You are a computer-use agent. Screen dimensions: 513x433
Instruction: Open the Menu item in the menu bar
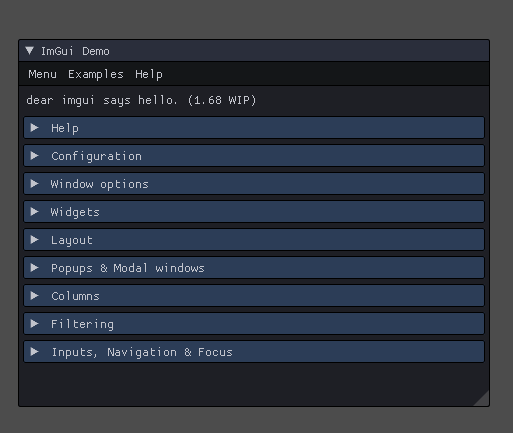[x=42, y=74]
